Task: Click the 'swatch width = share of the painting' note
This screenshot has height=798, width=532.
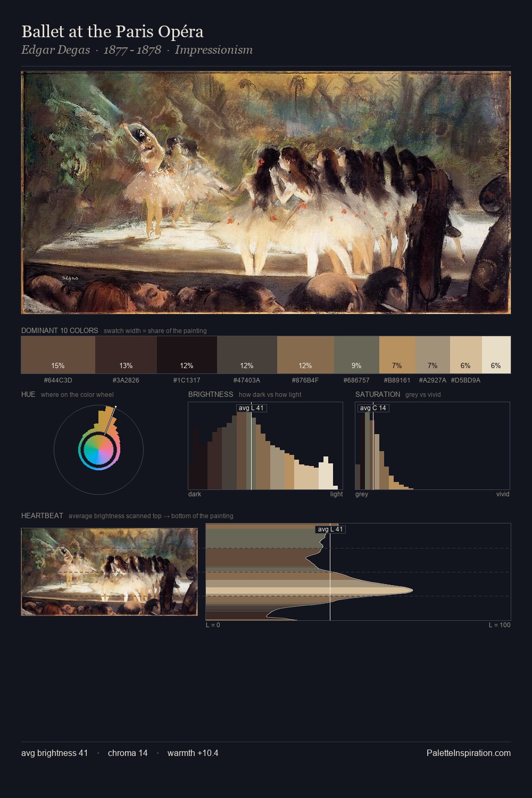Action: (155, 331)
